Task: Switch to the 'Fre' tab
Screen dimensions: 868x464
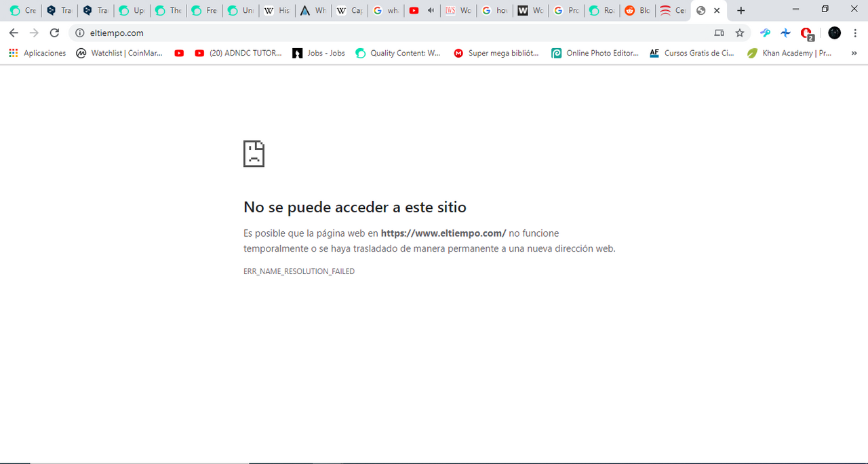Action: click(x=204, y=11)
